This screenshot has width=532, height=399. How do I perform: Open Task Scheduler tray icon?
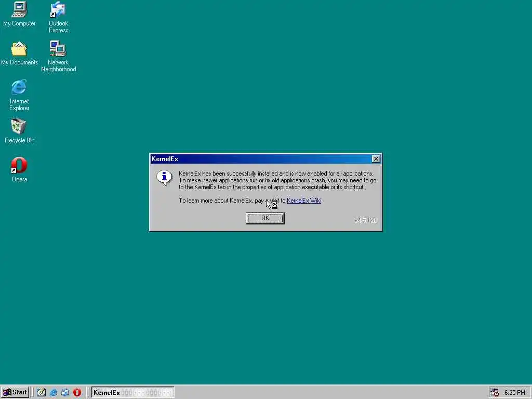495,392
